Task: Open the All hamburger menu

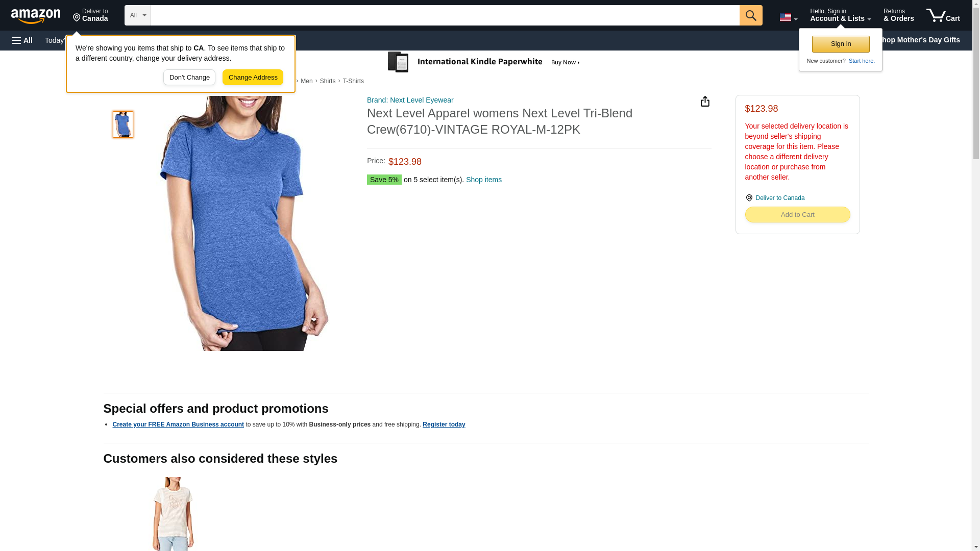Action: point(22,40)
